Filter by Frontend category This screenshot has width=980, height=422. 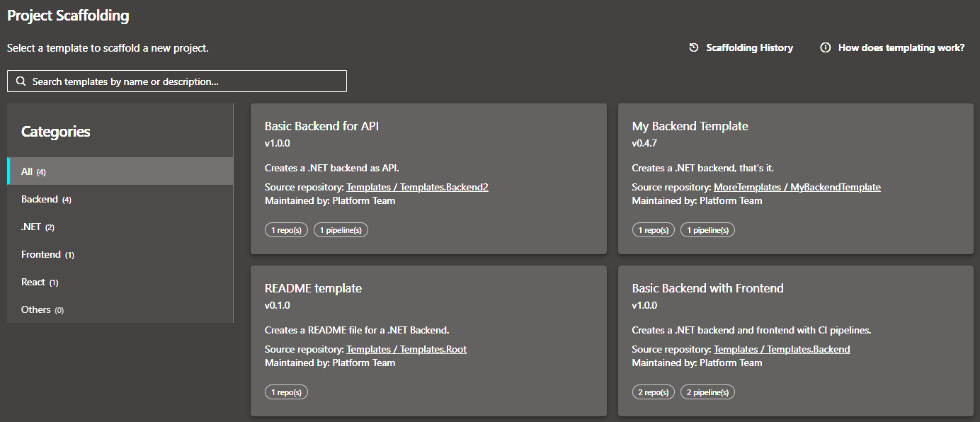120,254
